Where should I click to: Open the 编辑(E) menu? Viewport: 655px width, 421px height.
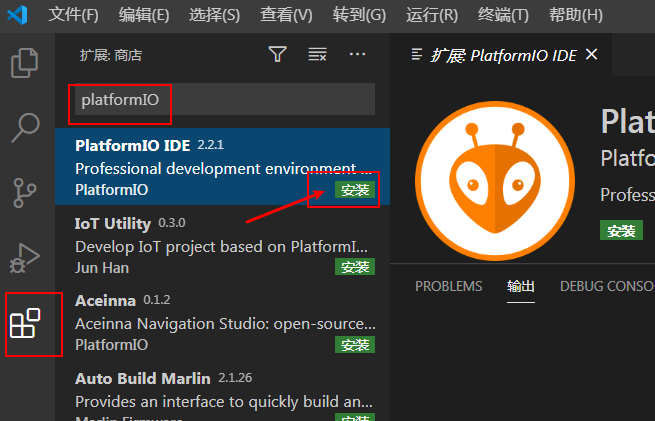tap(144, 15)
